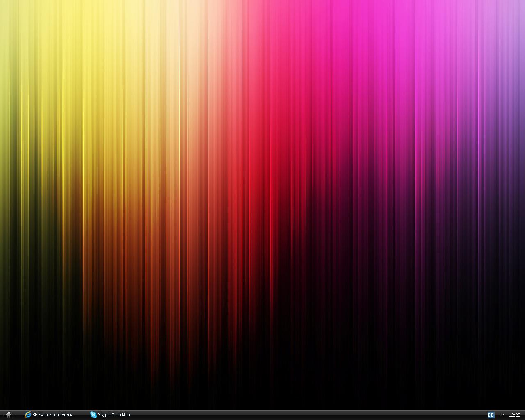Click the Skype logo icon in taskbar

pyautogui.click(x=94, y=415)
